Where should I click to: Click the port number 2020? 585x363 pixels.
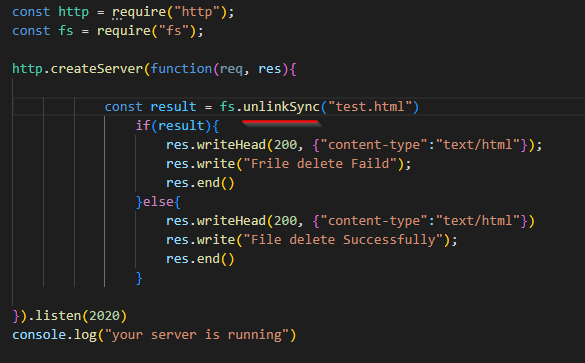click(104, 316)
